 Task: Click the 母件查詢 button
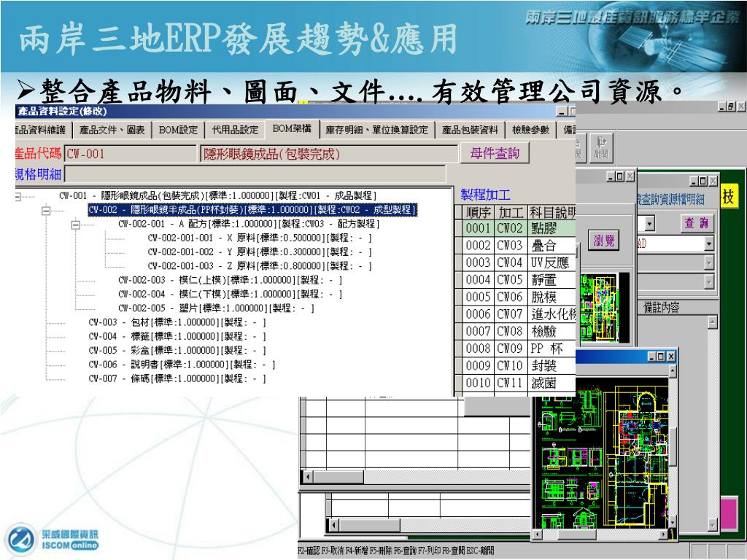click(495, 153)
